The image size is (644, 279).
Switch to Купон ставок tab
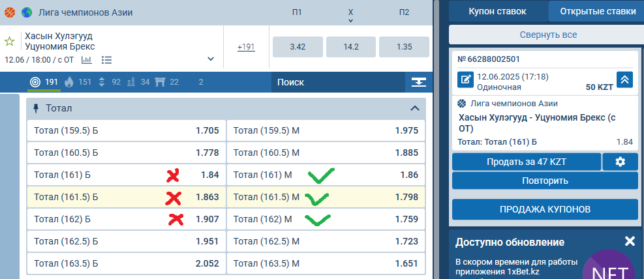498,11
